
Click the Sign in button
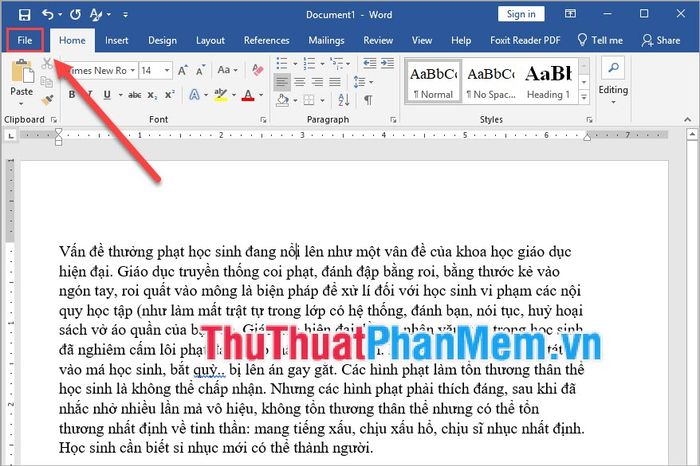[x=521, y=14]
